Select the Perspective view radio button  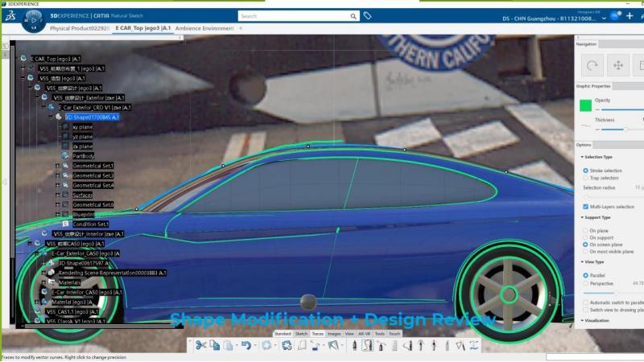[x=585, y=283]
